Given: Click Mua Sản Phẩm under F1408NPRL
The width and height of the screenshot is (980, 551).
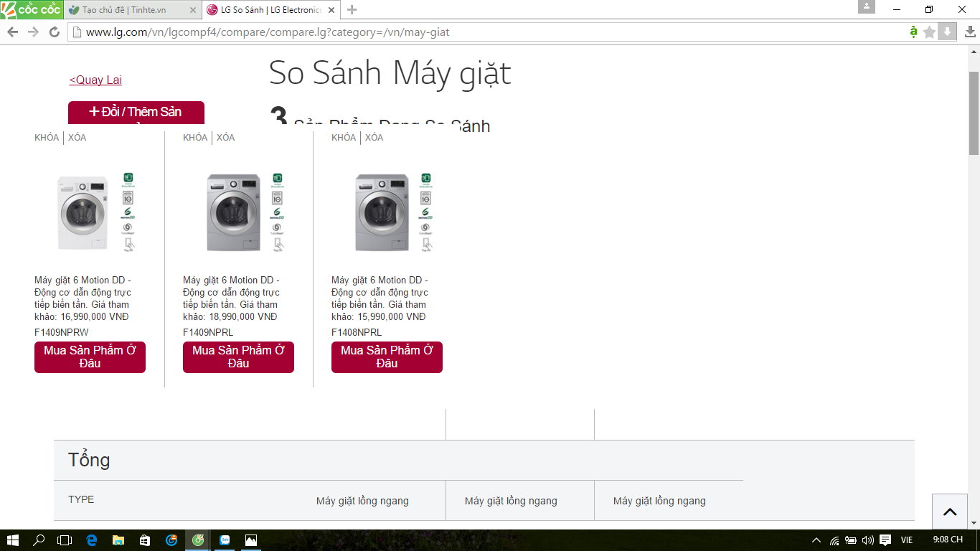Looking at the screenshot, I should click(387, 357).
